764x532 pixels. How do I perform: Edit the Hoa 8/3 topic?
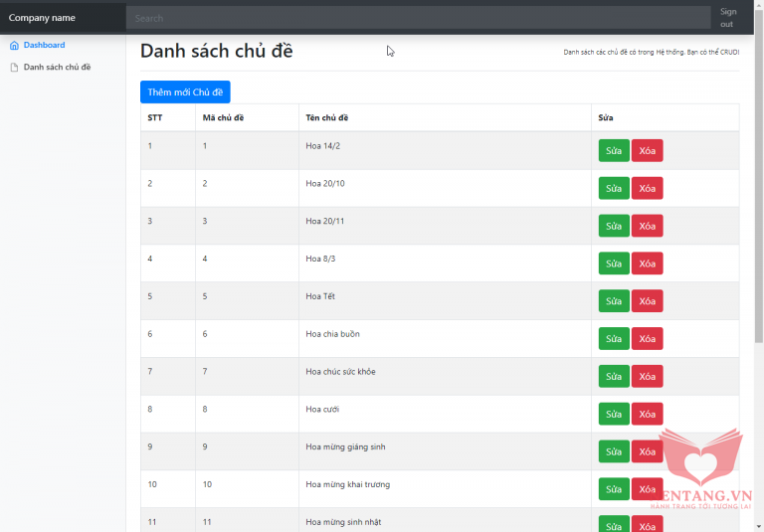613,264
